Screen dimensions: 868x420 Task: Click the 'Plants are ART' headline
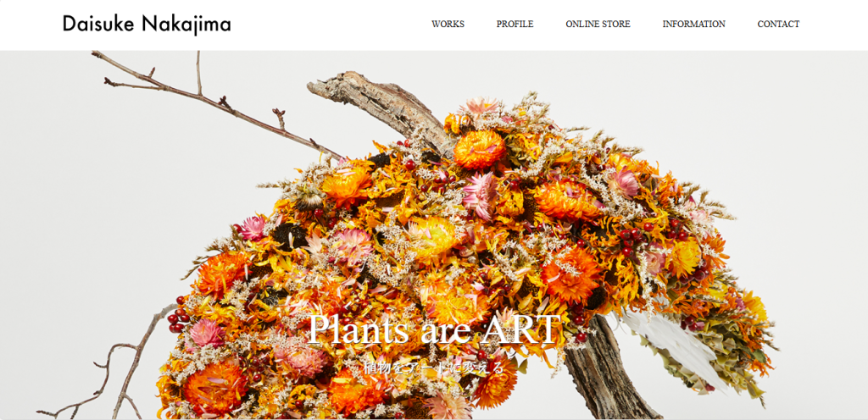434,330
